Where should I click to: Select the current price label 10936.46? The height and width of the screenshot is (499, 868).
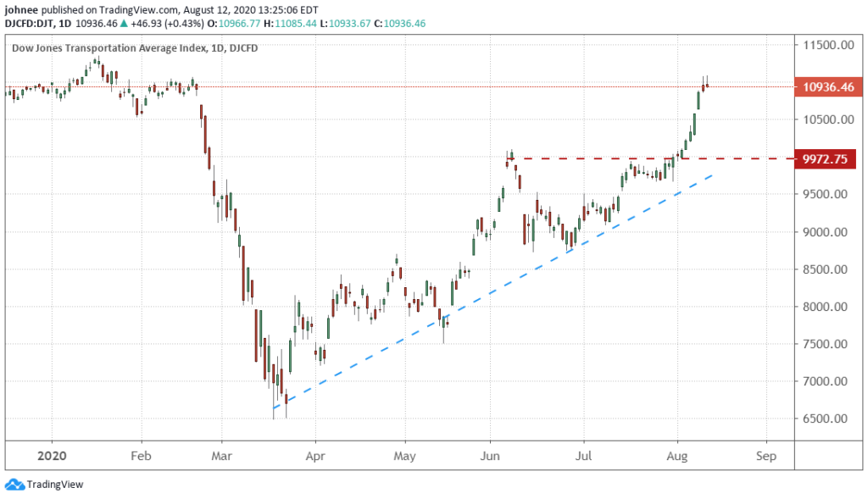pyautogui.click(x=826, y=86)
